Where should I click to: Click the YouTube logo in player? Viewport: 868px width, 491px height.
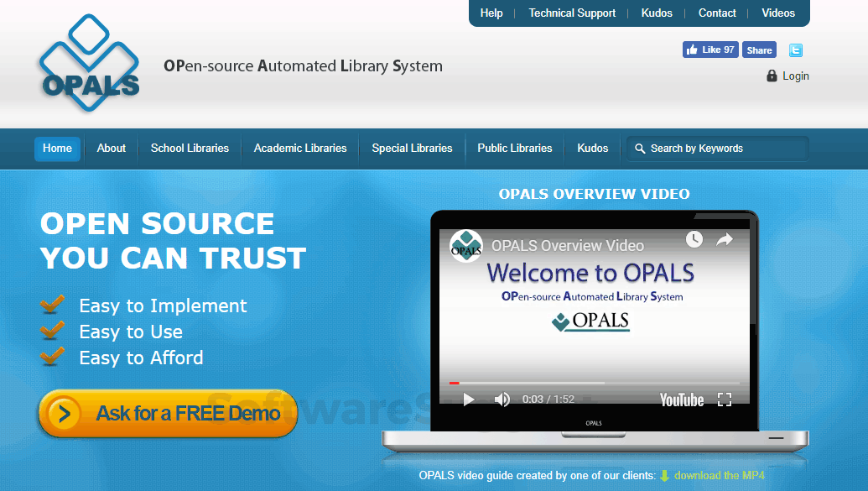(x=682, y=400)
